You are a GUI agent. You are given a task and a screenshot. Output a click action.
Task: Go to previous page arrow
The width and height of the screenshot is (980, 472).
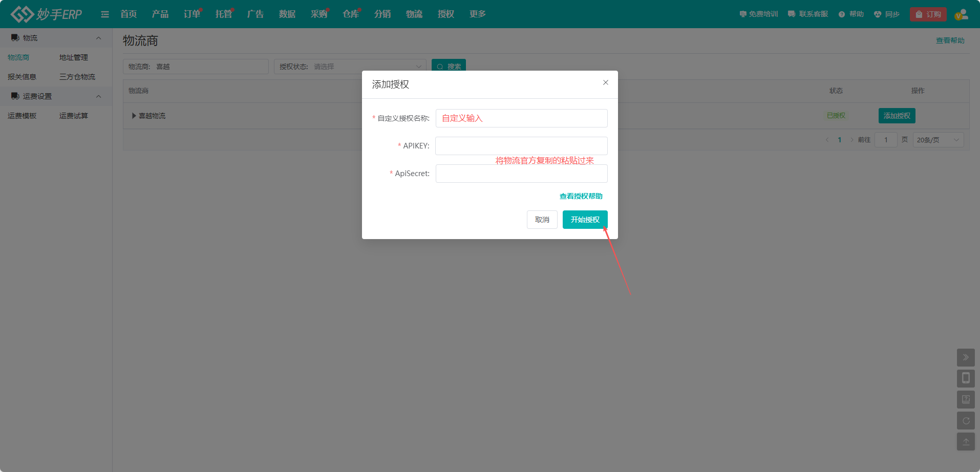pyautogui.click(x=827, y=140)
